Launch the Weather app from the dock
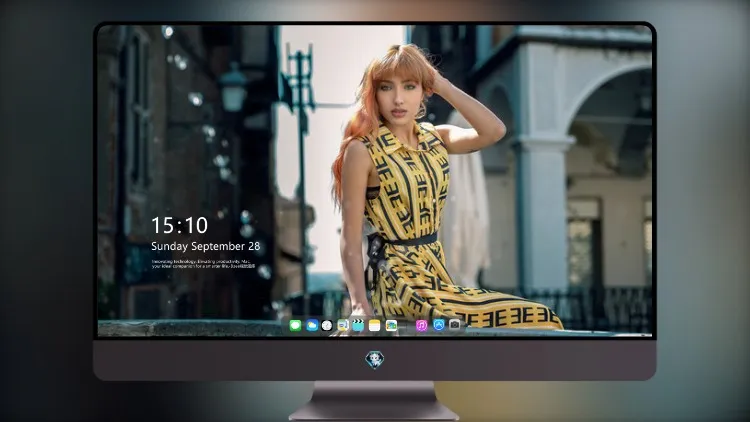Screen dimensions: 750x422 pos(311,325)
